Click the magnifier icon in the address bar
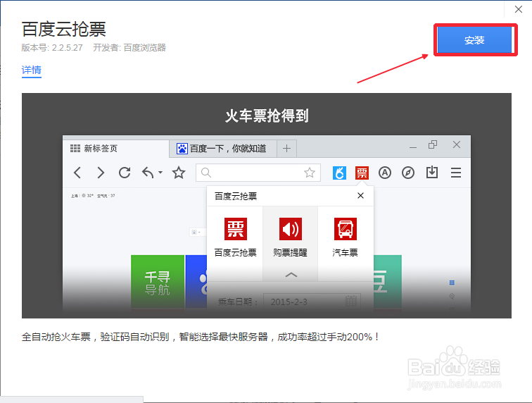 pos(206,173)
